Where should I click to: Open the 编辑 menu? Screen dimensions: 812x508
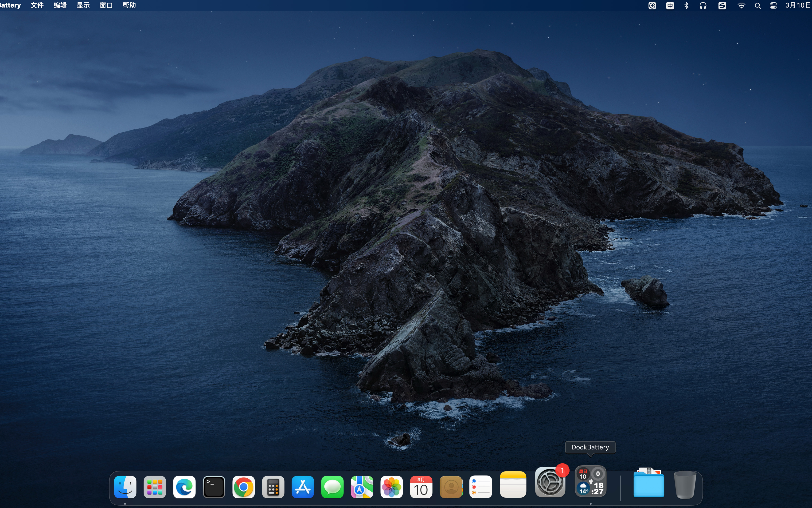tap(60, 5)
